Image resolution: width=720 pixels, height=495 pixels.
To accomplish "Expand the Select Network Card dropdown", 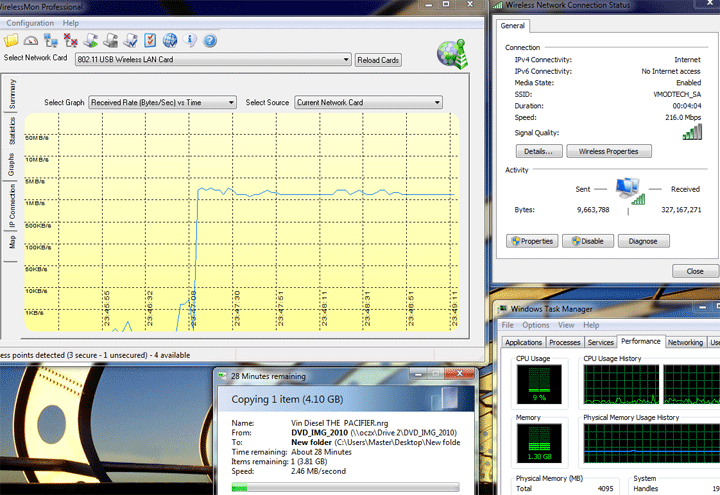I will [x=347, y=60].
